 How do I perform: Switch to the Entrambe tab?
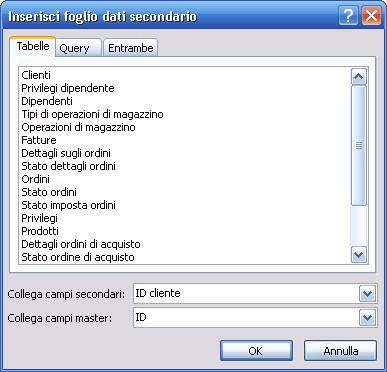pos(131,48)
